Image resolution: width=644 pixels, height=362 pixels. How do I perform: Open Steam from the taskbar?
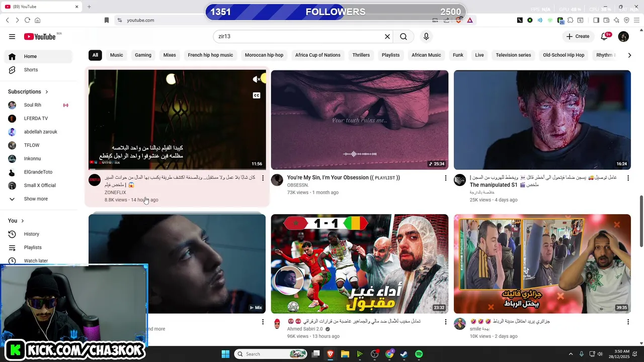click(404, 354)
